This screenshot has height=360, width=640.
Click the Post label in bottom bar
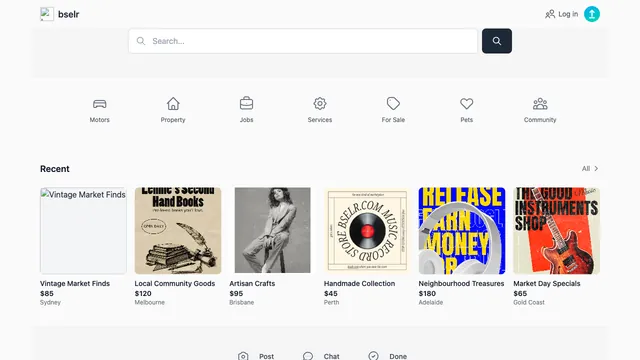click(x=267, y=356)
